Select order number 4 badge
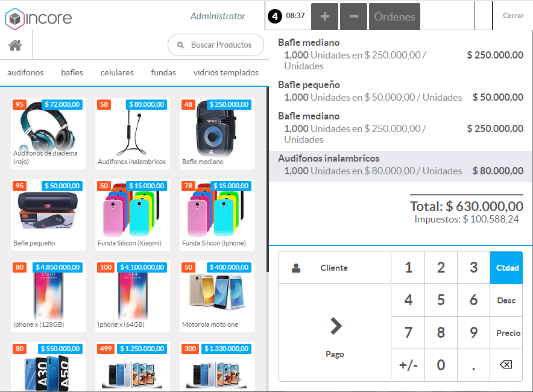This screenshot has width=533, height=392. tap(275, 16)
